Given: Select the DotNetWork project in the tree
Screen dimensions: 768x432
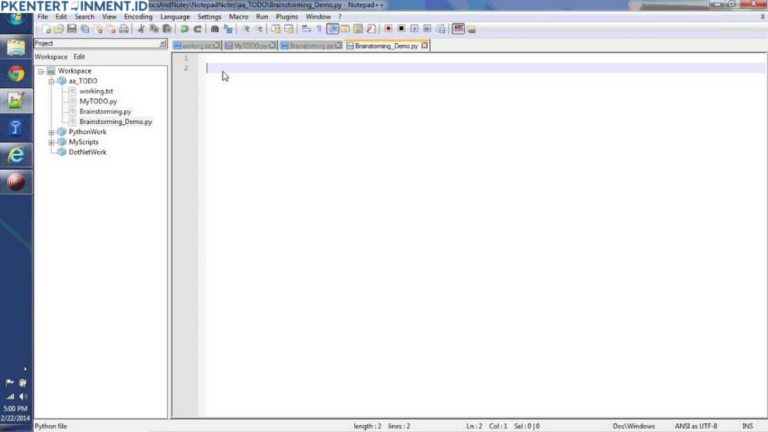Looking at the screenshot, I should (87, 152).
